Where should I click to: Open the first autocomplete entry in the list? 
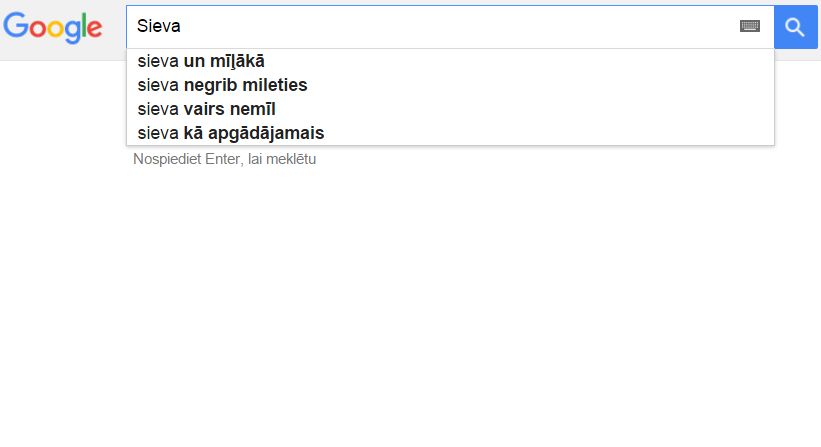(450, 61)
